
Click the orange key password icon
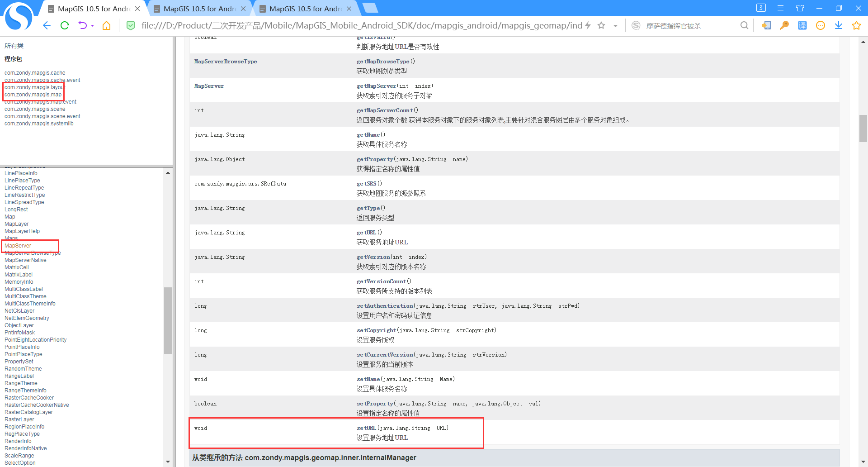784,26
